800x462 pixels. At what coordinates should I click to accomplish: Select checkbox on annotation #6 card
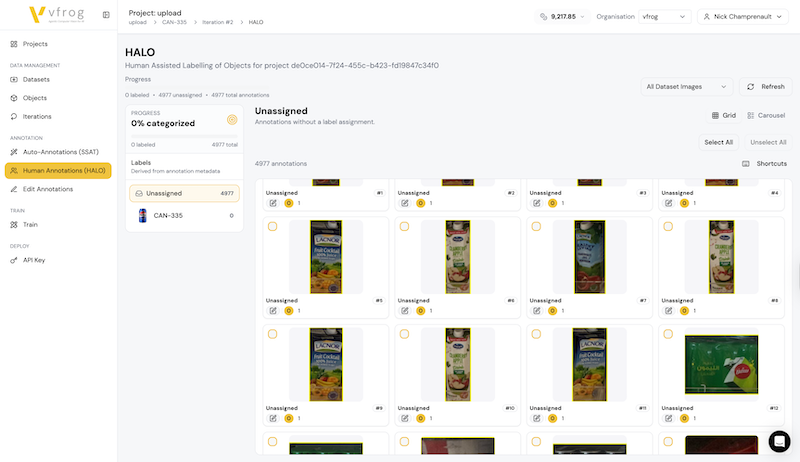pos(404,226)
